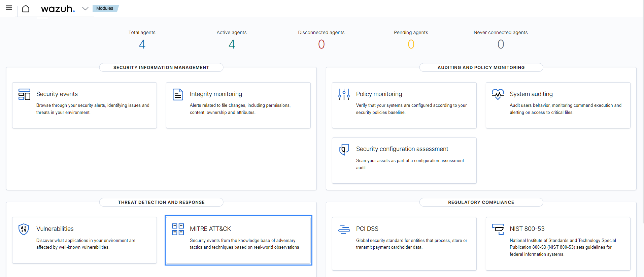Click the Active agents label
Viewport: 644px width, 277px height.
click(232, 32)
